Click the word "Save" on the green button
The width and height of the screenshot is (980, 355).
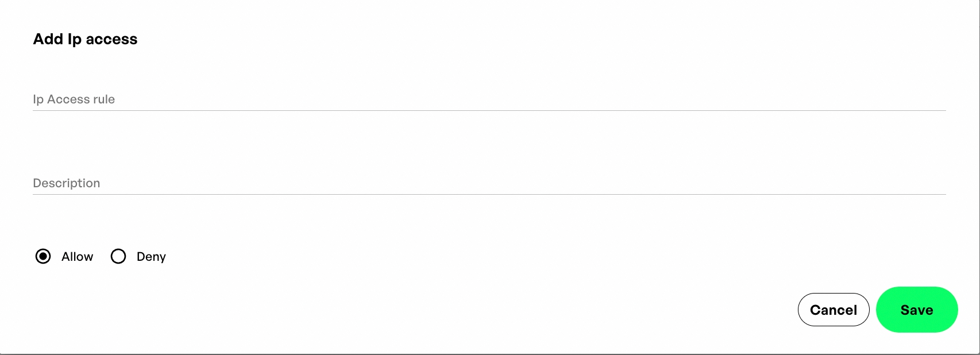[x=916, y=310]
